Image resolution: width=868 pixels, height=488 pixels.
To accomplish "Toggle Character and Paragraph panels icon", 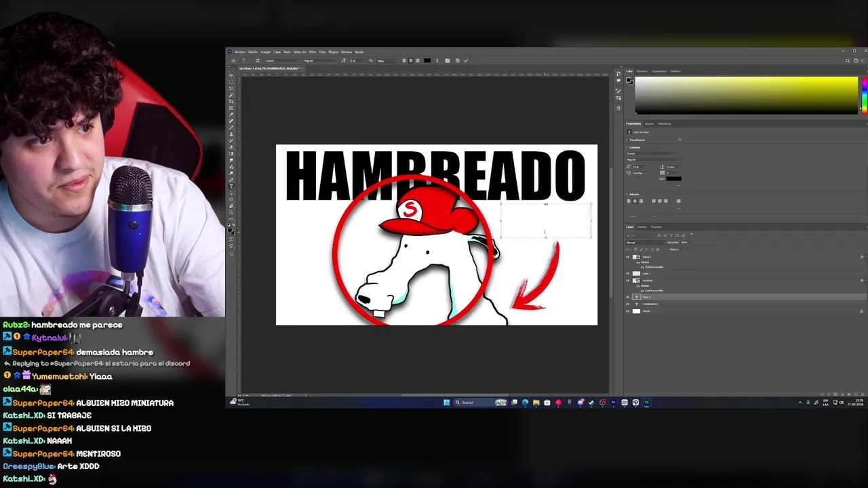I will [x=448, y=61].
